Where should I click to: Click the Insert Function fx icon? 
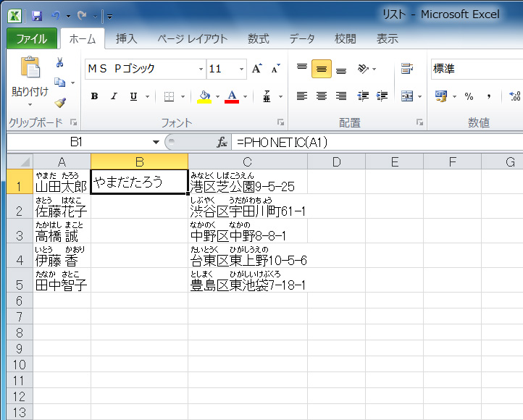coord(222,143)
